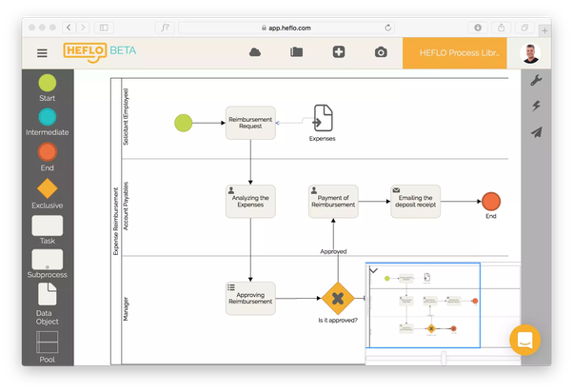Click the Expense Reimbursement pool label
Image resolution: width=573 pixels, height=392 pixels.
[x=116, y=222]
